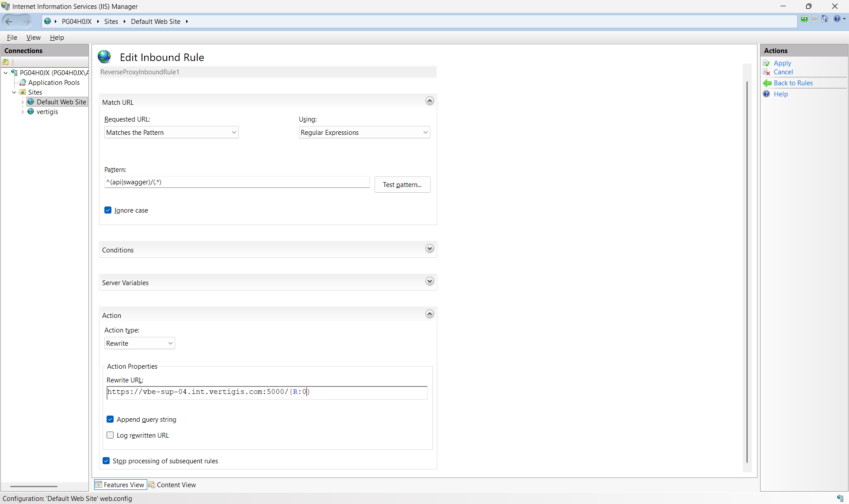Collapse the Sites tree node

14,92
